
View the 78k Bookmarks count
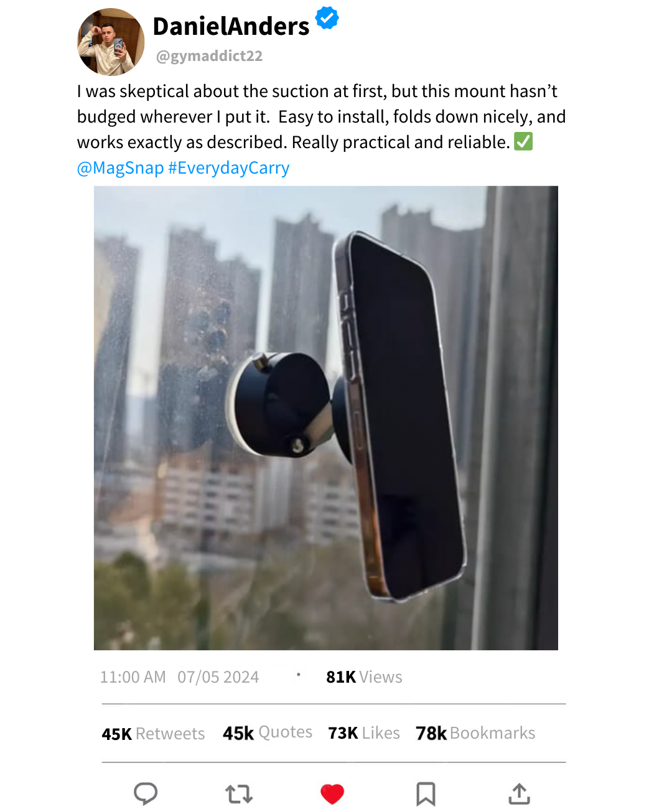tap(475, 733)
